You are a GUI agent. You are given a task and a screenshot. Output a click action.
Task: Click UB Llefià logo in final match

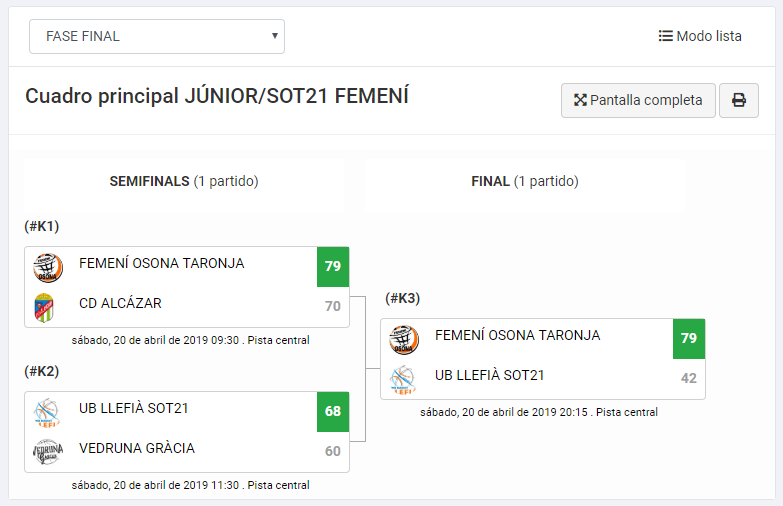pyautogui.click(x=403, y=380)
